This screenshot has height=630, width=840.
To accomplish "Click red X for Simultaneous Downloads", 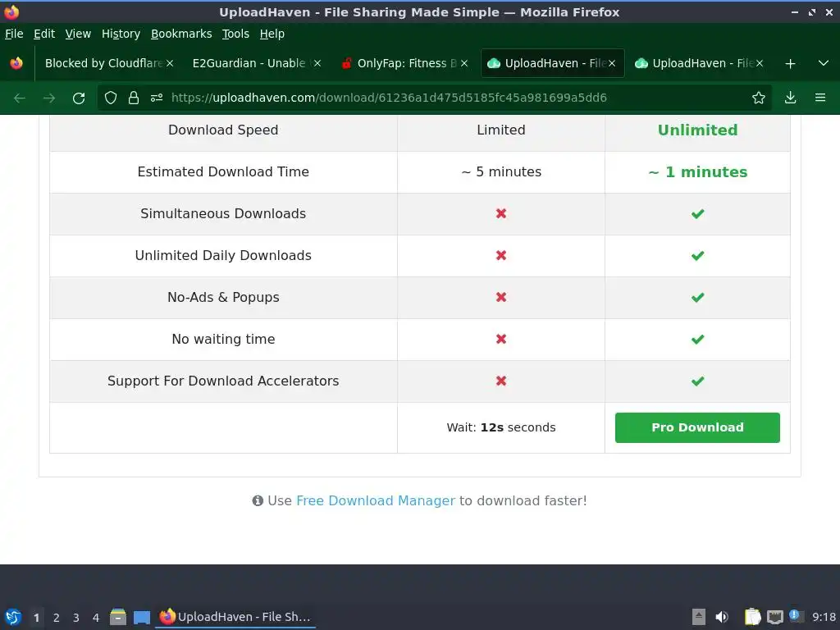I will pyautogui.click(x=501, y=214).
